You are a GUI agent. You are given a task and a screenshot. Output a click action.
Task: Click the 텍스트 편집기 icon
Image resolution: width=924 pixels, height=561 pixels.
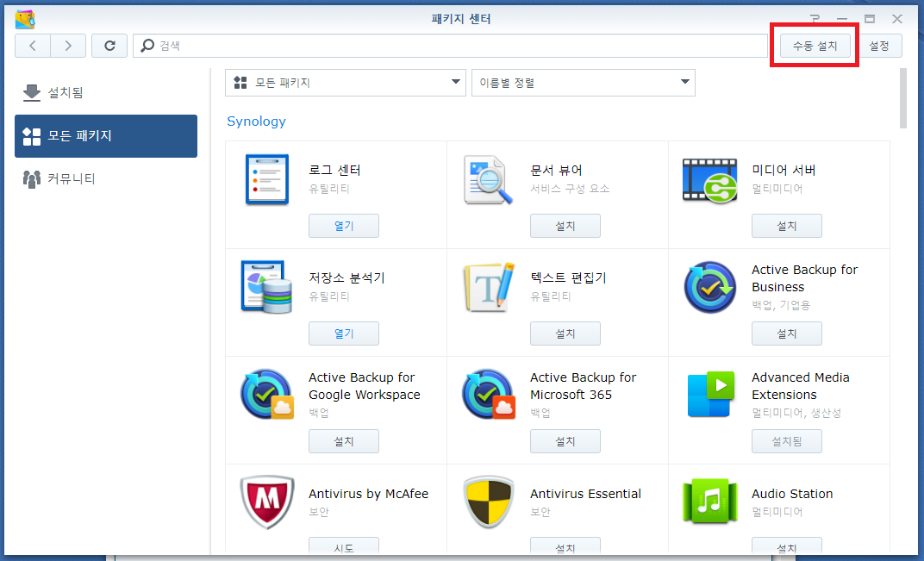(x=489, y=288)
